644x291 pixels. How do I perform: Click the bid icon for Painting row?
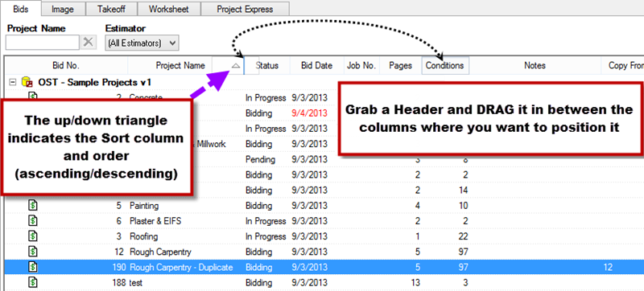[33, 205]
